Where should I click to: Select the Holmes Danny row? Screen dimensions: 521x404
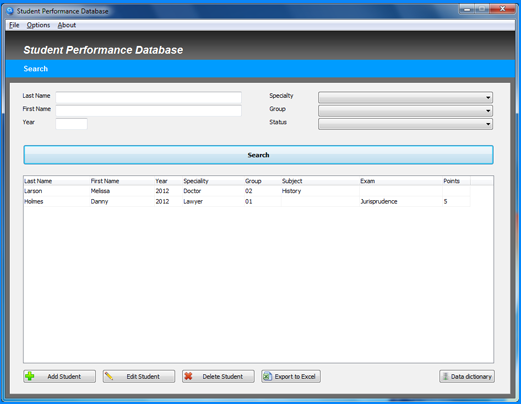click(247, 201)
